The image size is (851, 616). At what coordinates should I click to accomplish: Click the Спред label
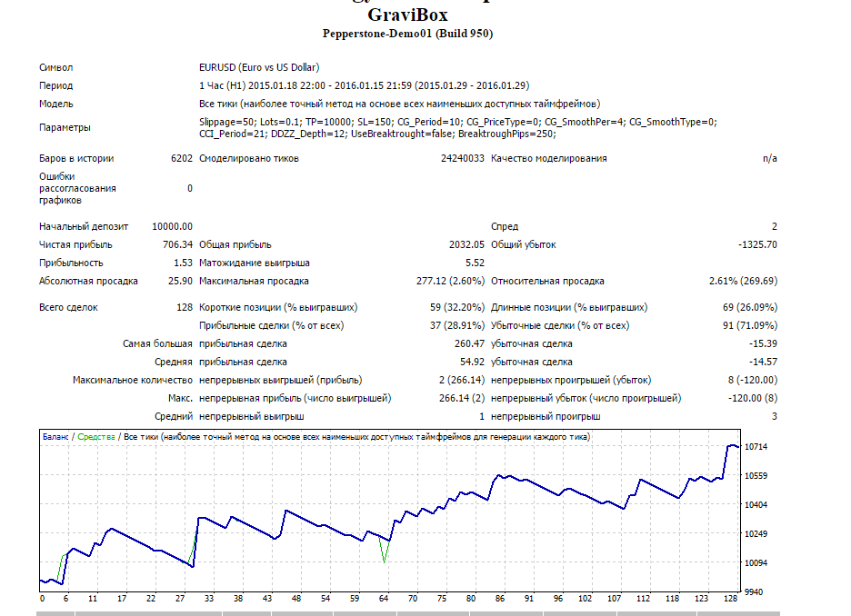pyautogui.click(x=505, y=226)
